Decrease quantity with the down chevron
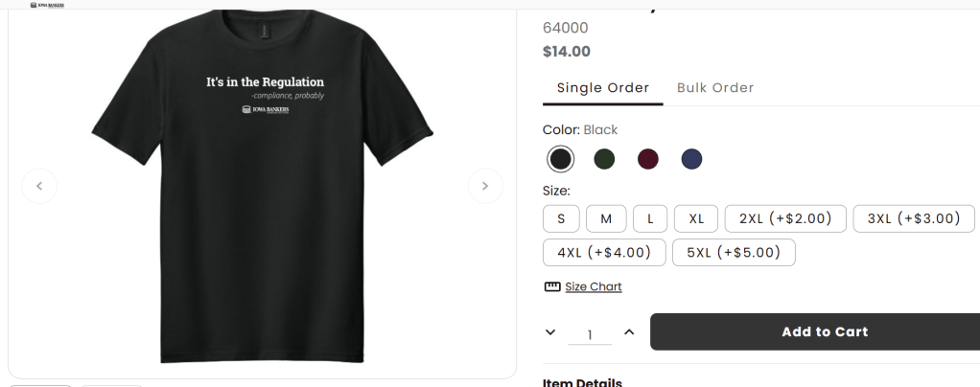The width and height of the screenshot is (980, 387). coord(550,332)
